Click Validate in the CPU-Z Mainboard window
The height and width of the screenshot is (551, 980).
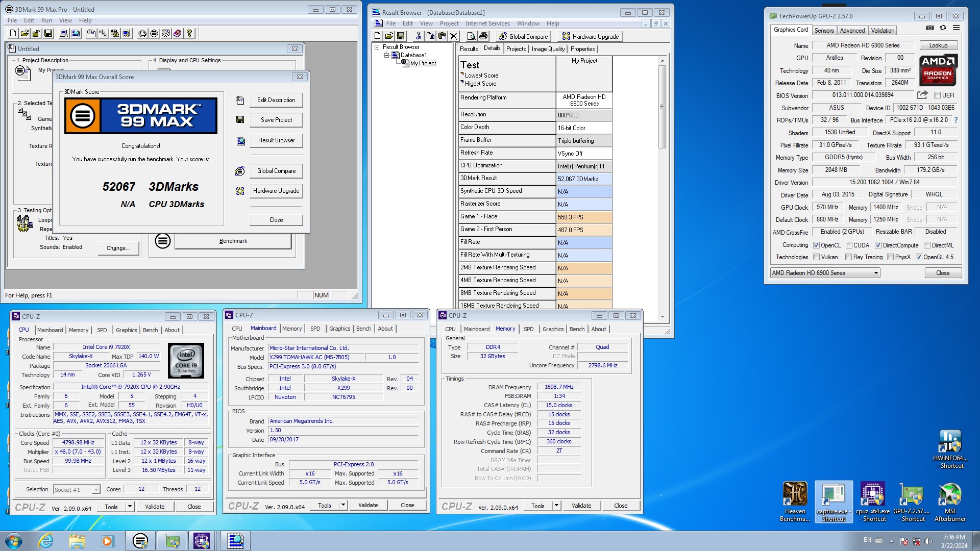(368, 505)
